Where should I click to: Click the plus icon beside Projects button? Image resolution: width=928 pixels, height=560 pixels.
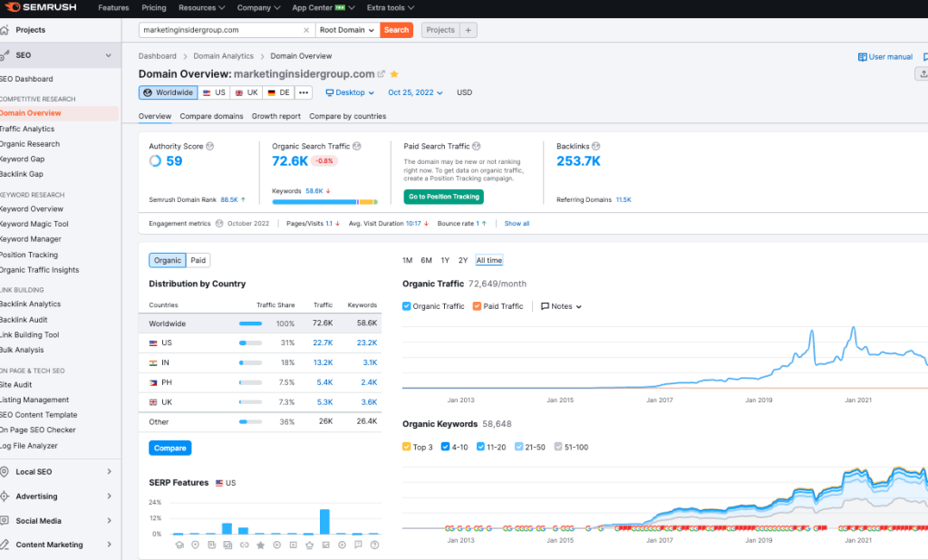pyautogui.click(x=469, y=30)
